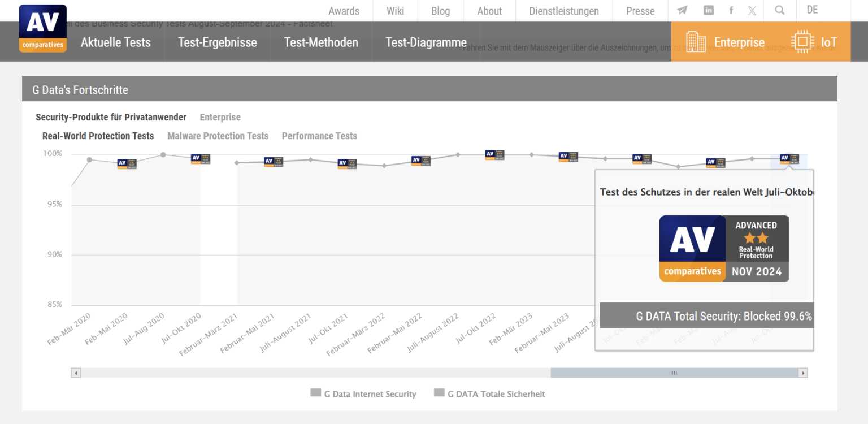Click the chart horizontal scrollbar handle
This screenshot has width=868, height=424.
pos(674,373)
